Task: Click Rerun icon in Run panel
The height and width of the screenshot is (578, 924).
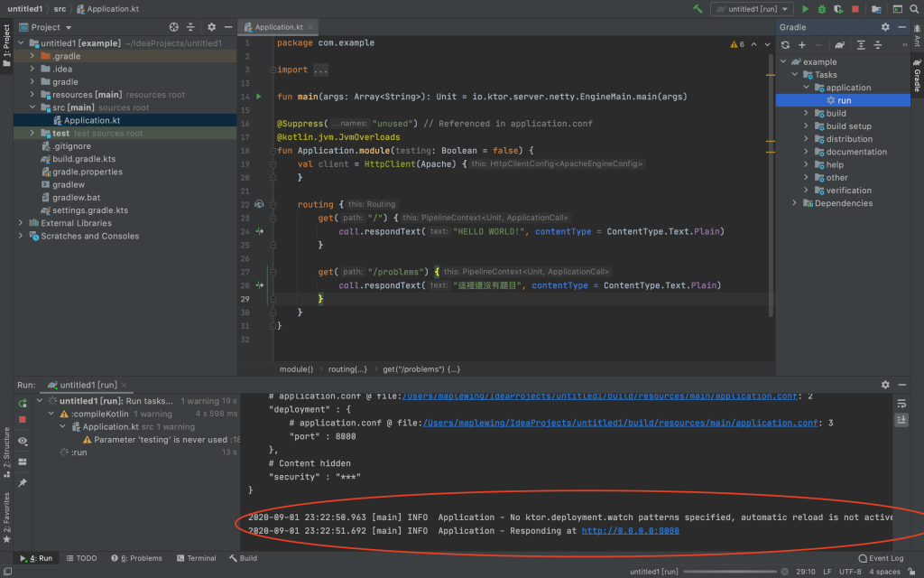Action: pyautogui.click(x=23, y=403)
